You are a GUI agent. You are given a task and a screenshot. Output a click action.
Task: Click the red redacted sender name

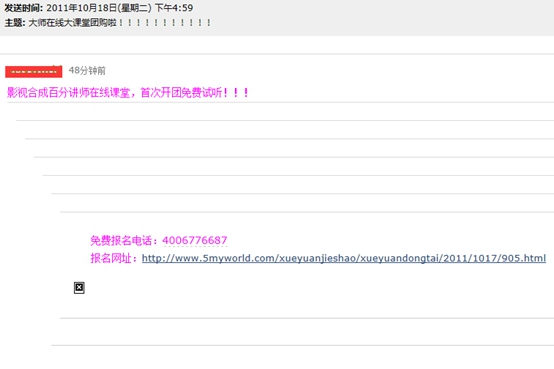coord(34,71)
